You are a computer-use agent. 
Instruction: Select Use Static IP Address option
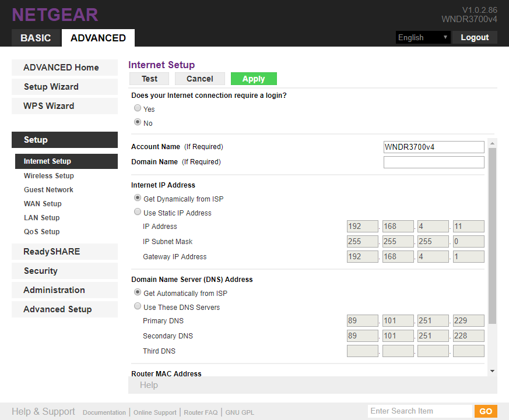138,212
